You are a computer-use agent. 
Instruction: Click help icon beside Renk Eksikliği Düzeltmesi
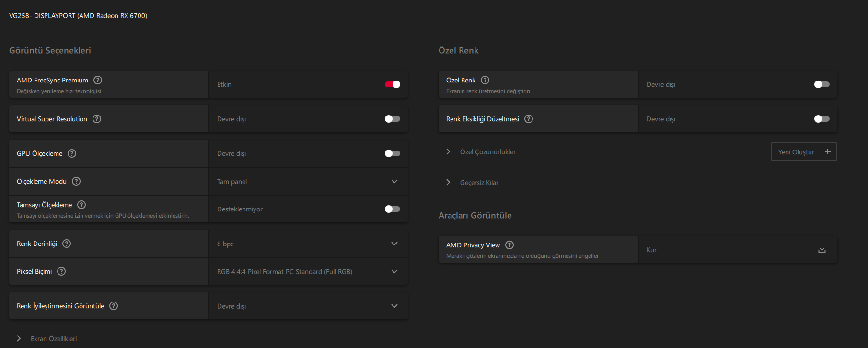529,119
